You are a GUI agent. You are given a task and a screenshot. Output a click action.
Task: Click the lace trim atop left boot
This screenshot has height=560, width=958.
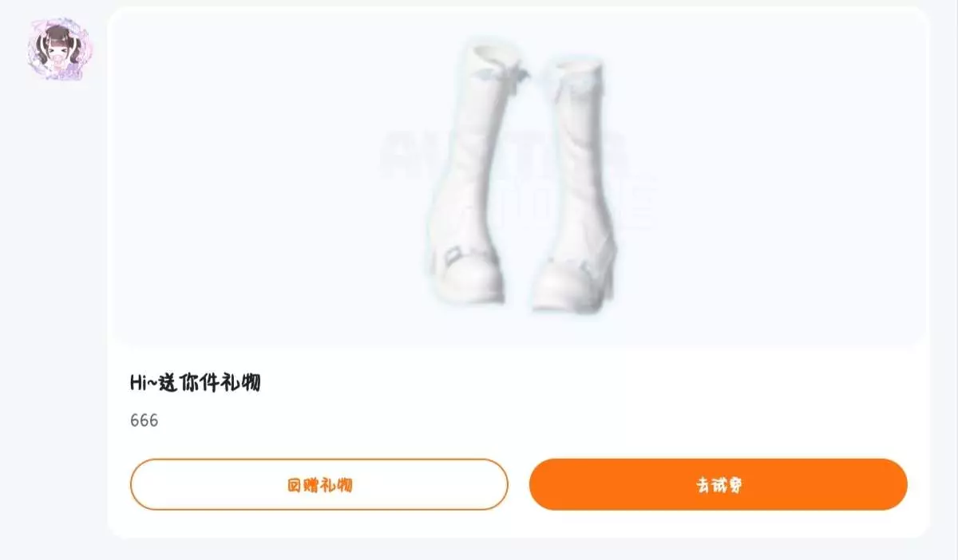[x=499, y=73]
